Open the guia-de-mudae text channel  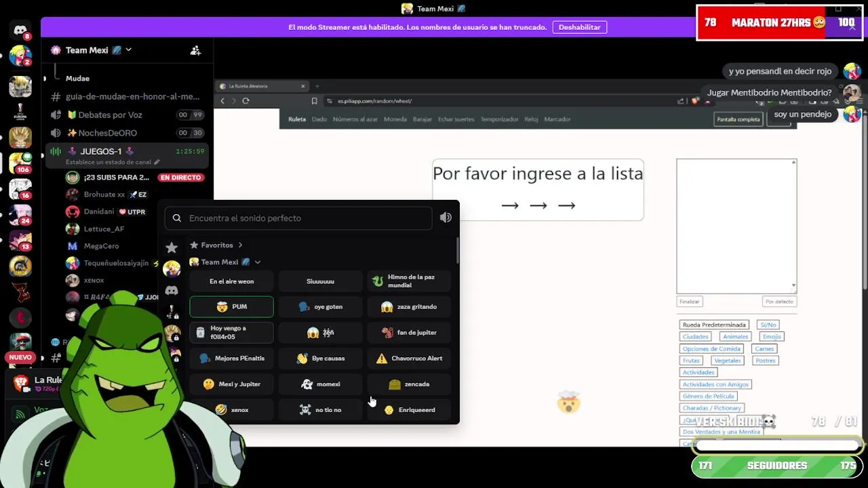126,97
